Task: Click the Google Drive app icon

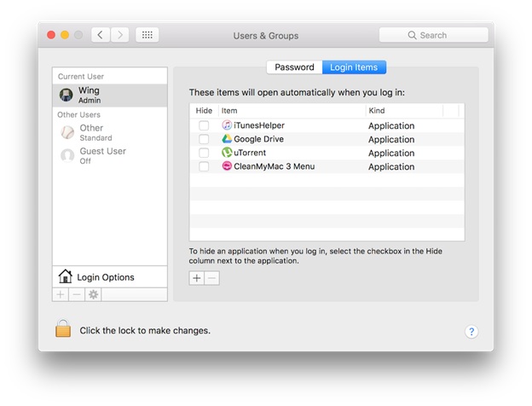Action: click(227, 139)
